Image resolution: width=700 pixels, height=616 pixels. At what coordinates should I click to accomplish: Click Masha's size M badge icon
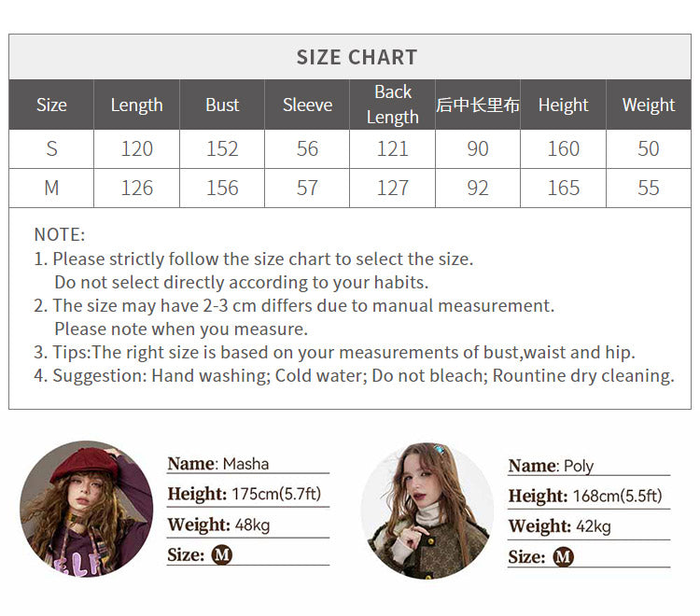click(222, 554)
